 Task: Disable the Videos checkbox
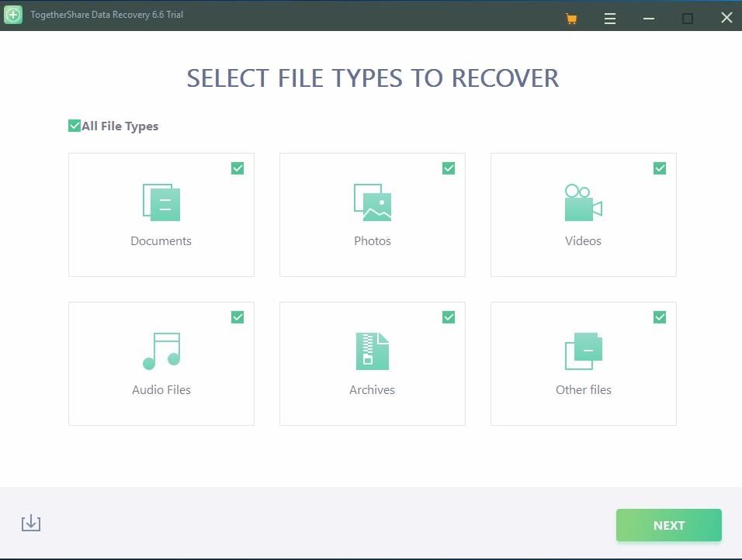[660, 168]
